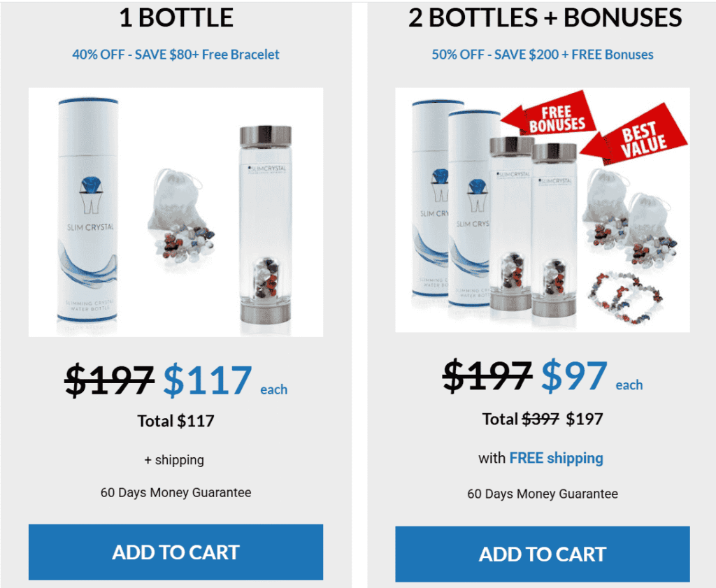Click ADD TO CART for 2 Bottles
716x588 pixels.
(543, 554)
